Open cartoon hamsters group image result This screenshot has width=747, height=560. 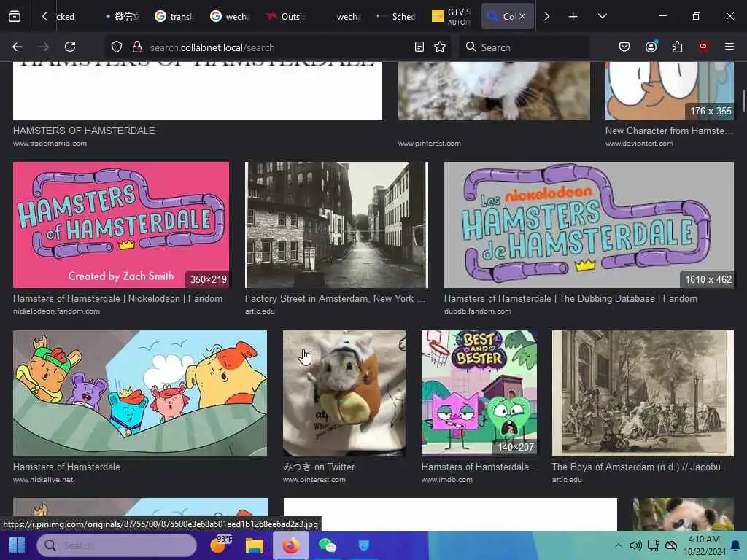point(140,393)
